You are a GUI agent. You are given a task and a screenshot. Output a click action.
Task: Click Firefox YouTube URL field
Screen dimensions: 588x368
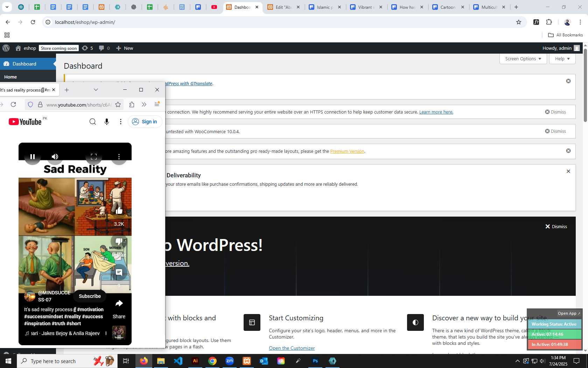79,104
